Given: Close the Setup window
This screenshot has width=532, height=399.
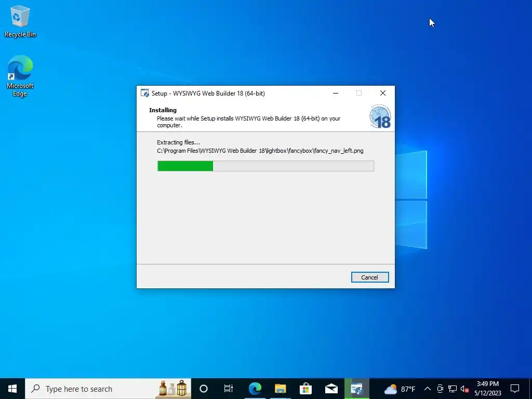Looking at the screenshot, I should pyautogui.click(x=383, y=93).
